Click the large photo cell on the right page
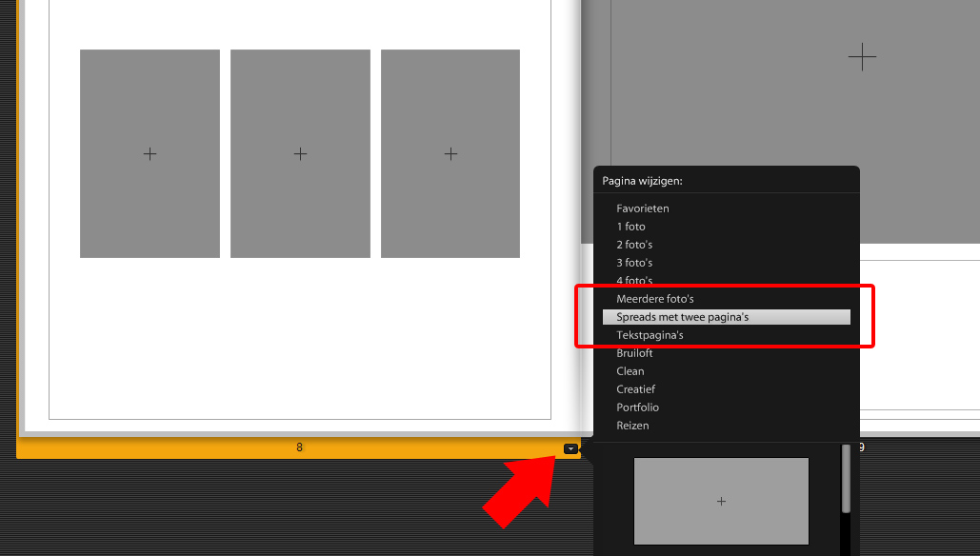The image size is (980, 556). [862, 57]
